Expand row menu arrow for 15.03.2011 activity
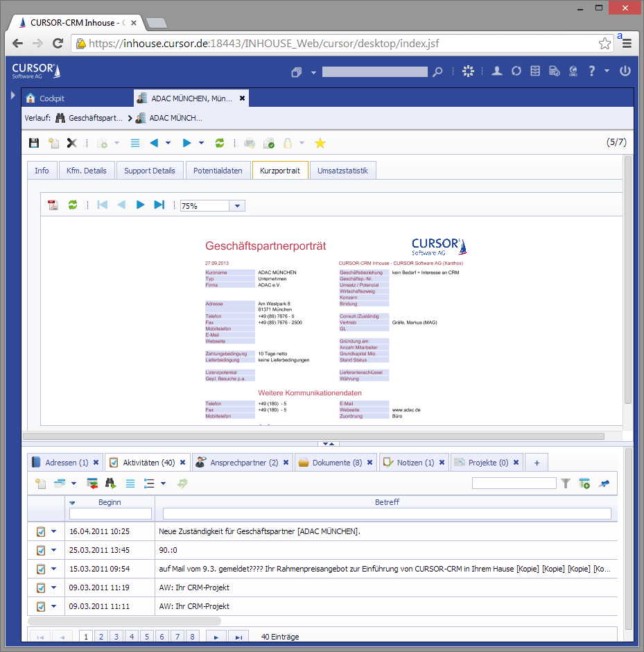Image resolution: width=644 pixels, height=652 pixels. pyautogui.click(x=54, y=569)
